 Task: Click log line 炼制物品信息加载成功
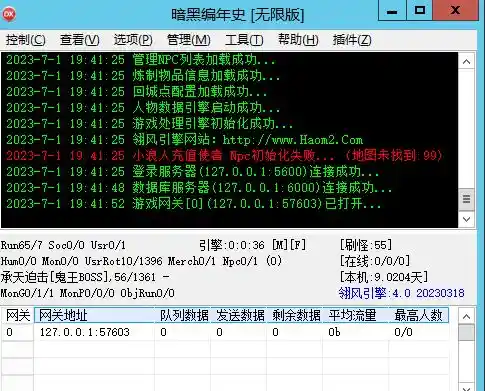[143, 76]
